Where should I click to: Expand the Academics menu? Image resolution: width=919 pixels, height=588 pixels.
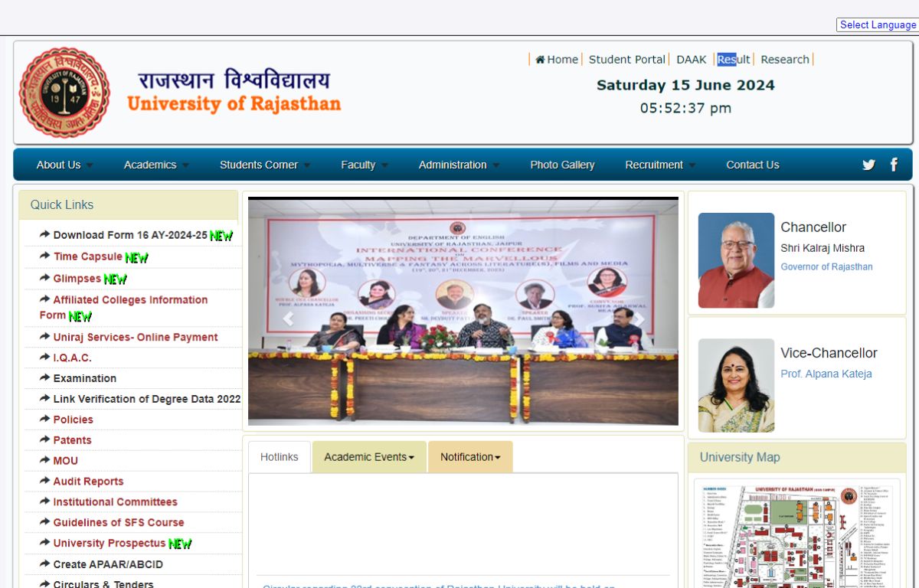(x=156, y=165)
